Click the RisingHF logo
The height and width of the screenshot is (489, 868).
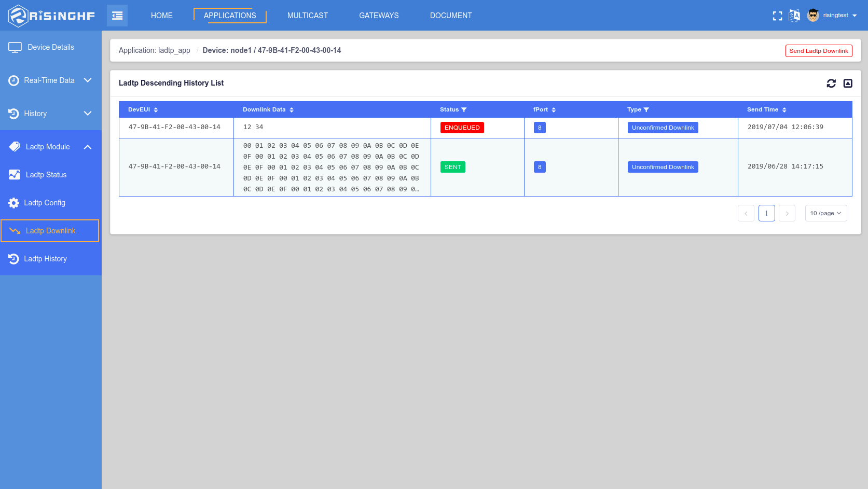click(x=52, y=16)
